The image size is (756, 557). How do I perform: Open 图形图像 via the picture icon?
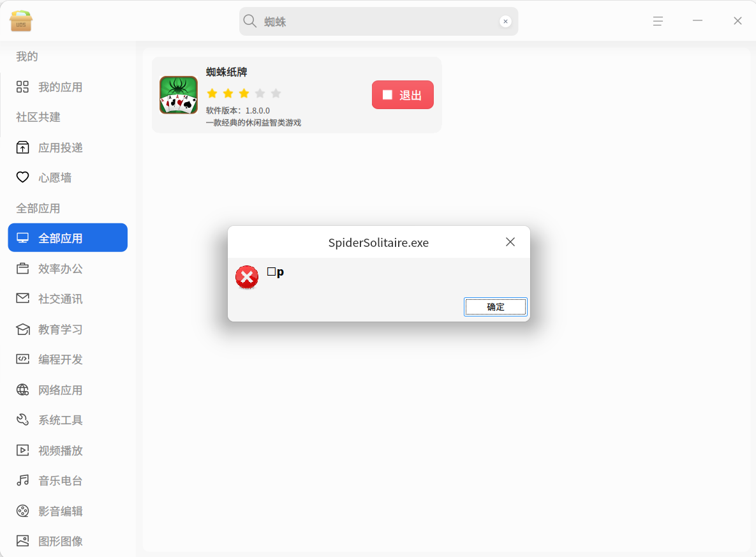pos(22,540)
